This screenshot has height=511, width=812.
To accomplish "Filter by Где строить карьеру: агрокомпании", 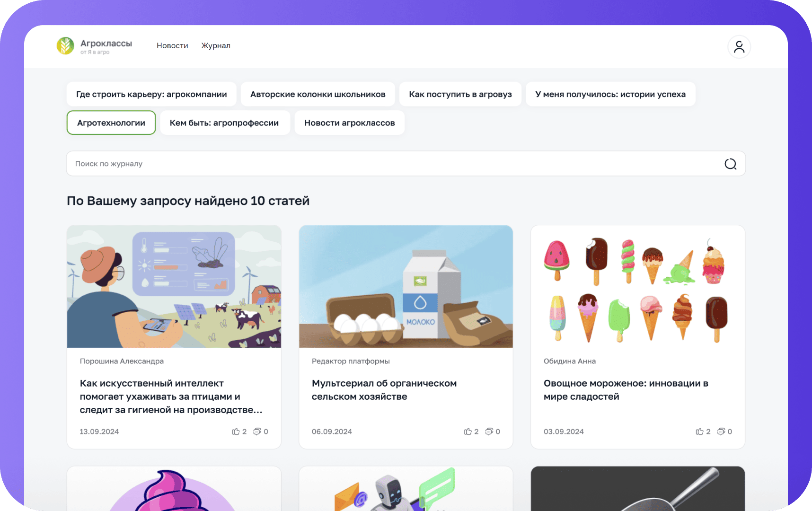I will tap(151, 94).
